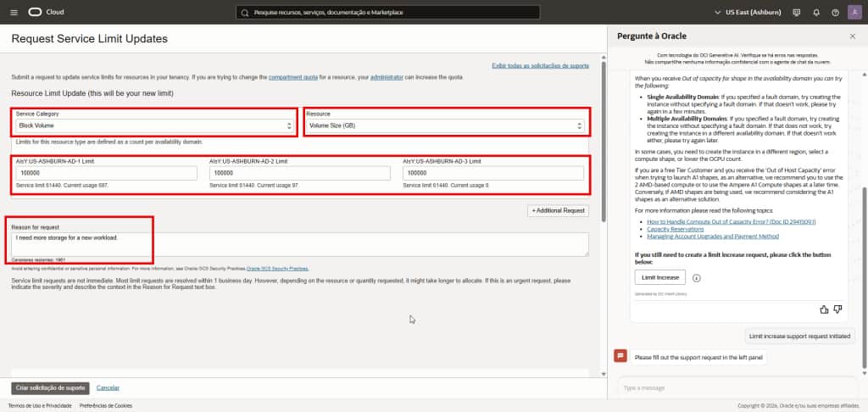Viewport: 868px width, 412px height.
Task: Click the + Additional Request button
Action: click(x=558, y=211)
